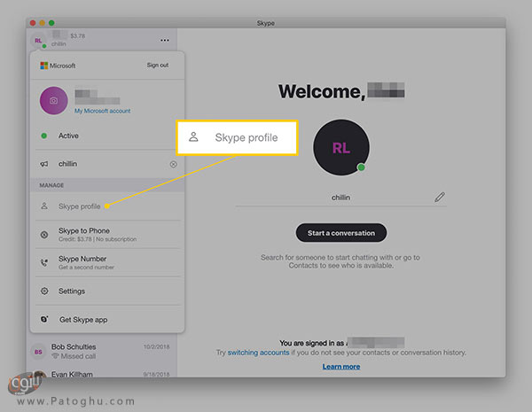Click the Settings gear icon
The image size is (532, 412).
(44, 291)
